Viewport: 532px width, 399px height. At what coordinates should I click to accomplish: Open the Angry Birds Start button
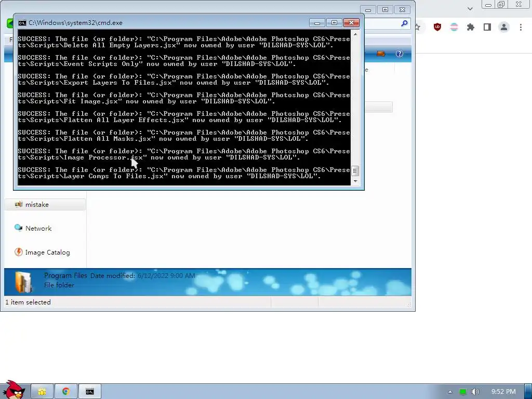[x=14, y=390]
